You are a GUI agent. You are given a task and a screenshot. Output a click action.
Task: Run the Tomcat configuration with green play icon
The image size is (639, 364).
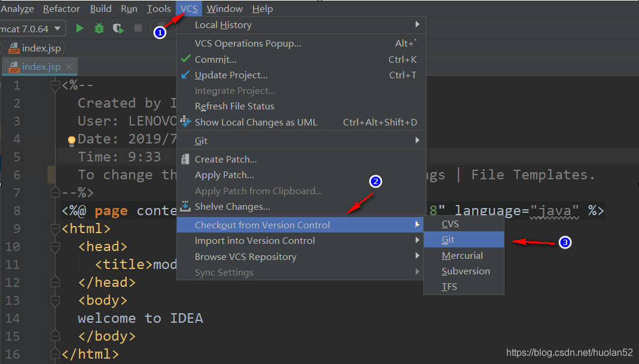click(80, 29)
